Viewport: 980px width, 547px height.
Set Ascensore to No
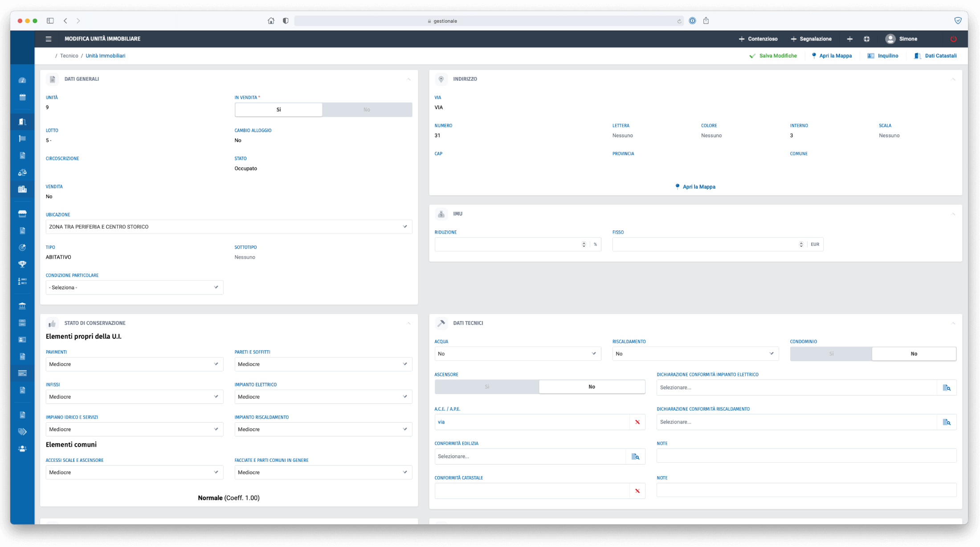[x=592, y=387]
